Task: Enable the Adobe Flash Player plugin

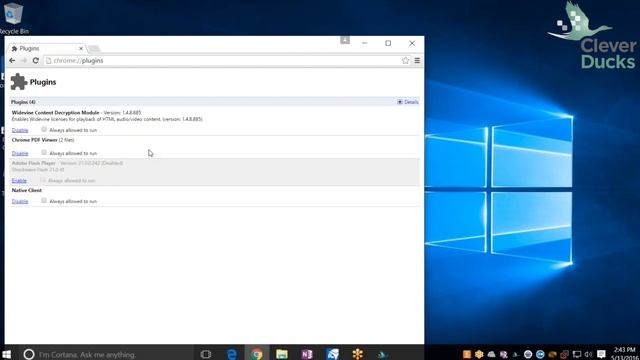Action: [x=19, y=180]
